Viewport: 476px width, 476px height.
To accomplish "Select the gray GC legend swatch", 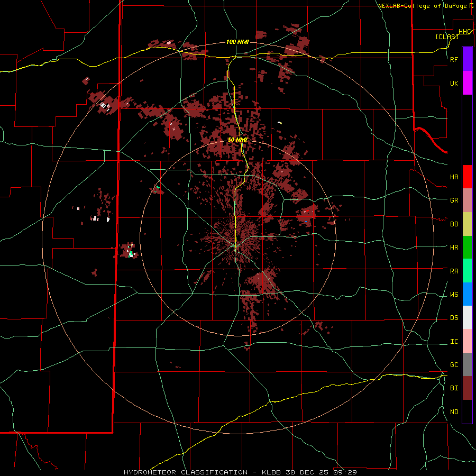I will 467,364.
